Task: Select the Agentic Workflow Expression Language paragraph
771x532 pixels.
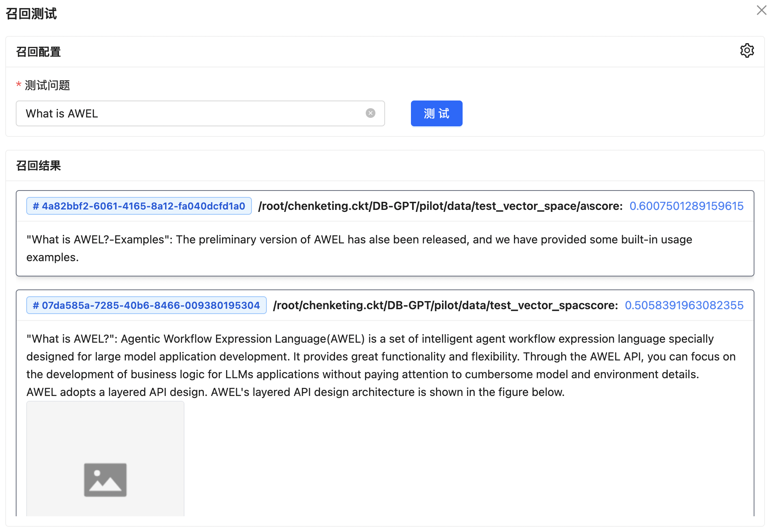Action: [381, 365]
